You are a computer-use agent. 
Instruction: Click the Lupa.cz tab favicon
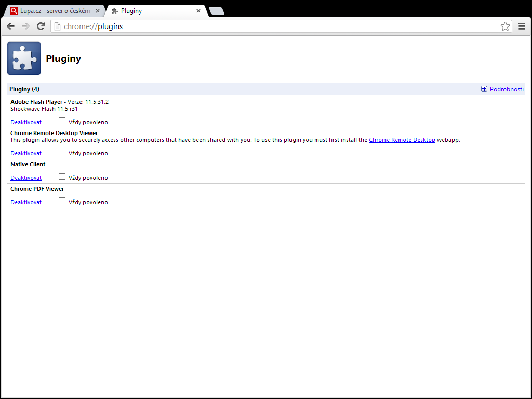click(x=14, y=11)
